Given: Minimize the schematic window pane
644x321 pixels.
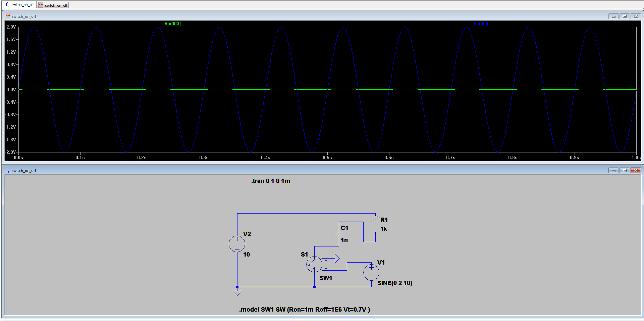Looking at the screenshot, I should click(613, 170).
